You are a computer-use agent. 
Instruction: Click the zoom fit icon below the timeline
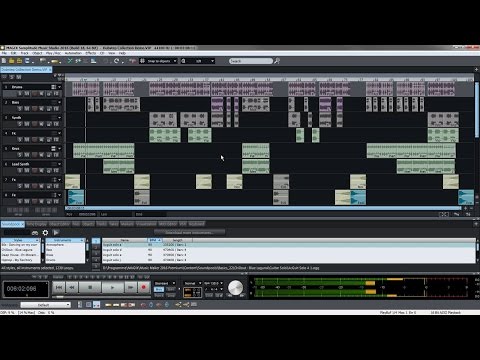(444, 214)
